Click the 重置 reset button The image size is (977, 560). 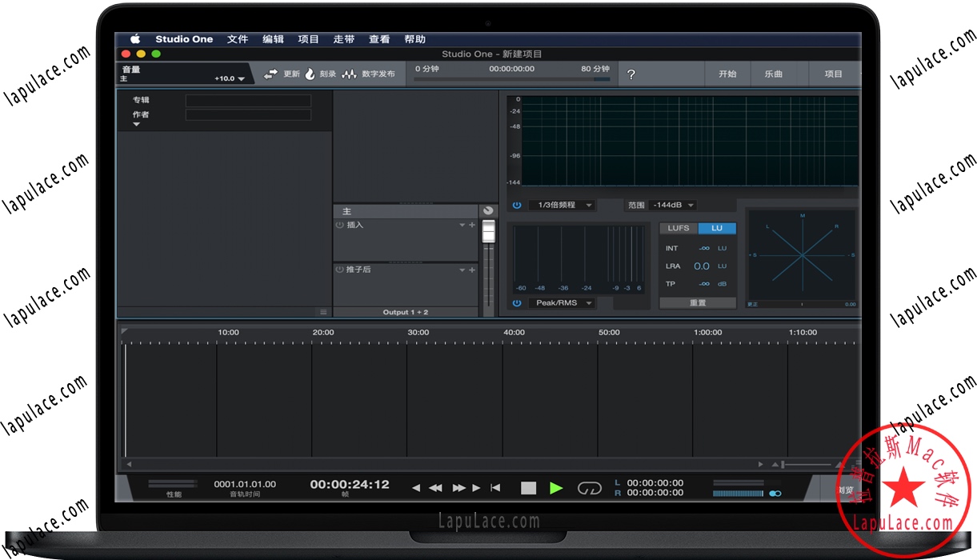pos(697,303)
